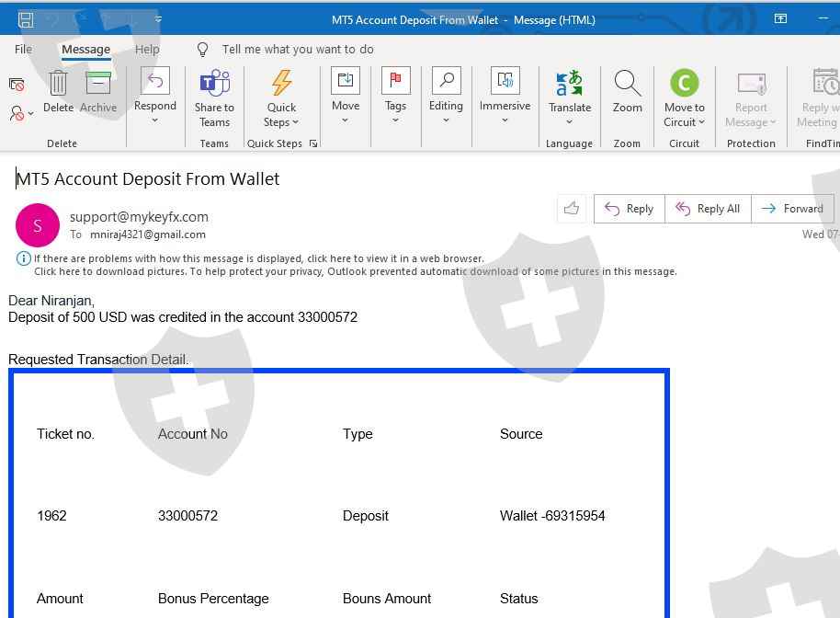840x618 pixels.
Task: Click the Source column header
Action: (x=521, y=434)
